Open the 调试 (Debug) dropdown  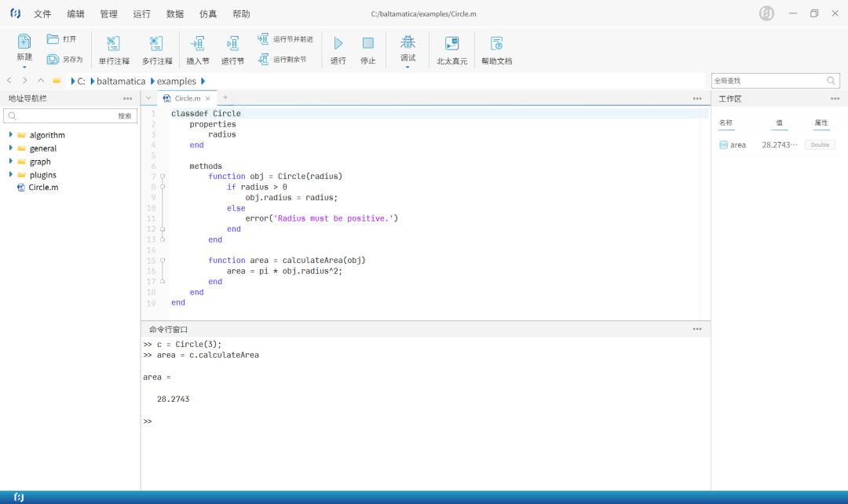(x=408, y=49)
